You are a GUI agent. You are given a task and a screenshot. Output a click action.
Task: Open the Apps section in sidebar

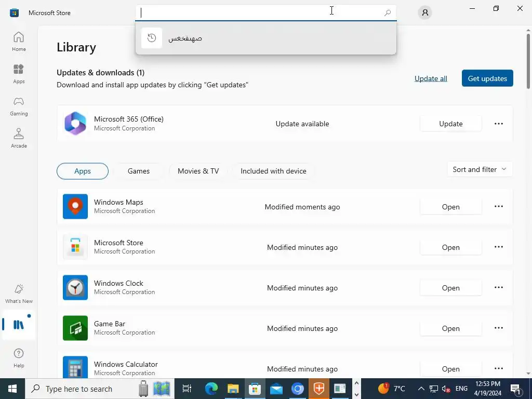coord(19,74)
